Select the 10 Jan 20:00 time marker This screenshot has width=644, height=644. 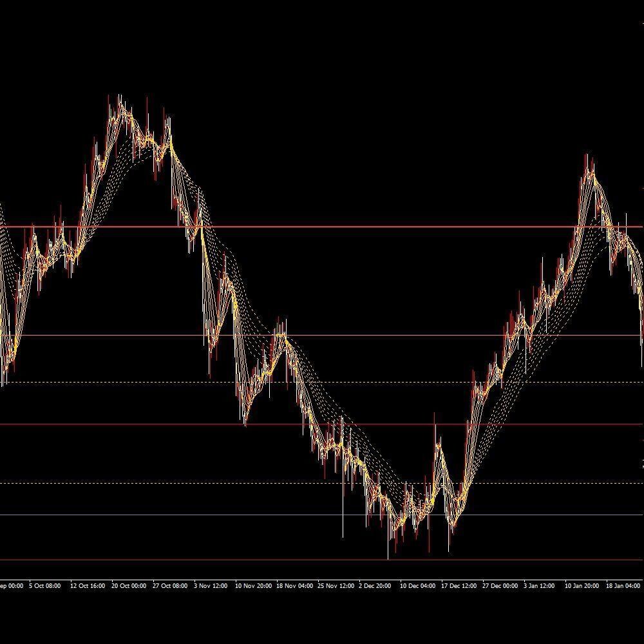pyautogui.click(x=582, y=585)
